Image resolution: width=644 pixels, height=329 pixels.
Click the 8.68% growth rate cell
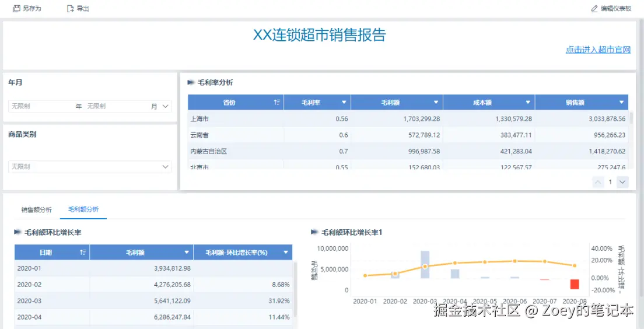[x=243, y=284]
